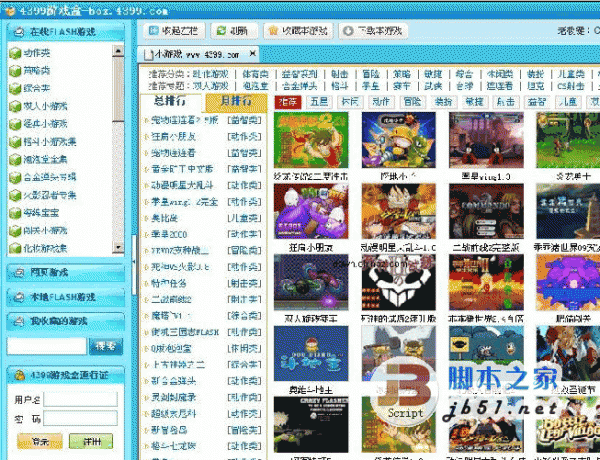This screenshot has height=460, width=600.
Task: Focus the 用户名 username field
Action: point(80,400)
